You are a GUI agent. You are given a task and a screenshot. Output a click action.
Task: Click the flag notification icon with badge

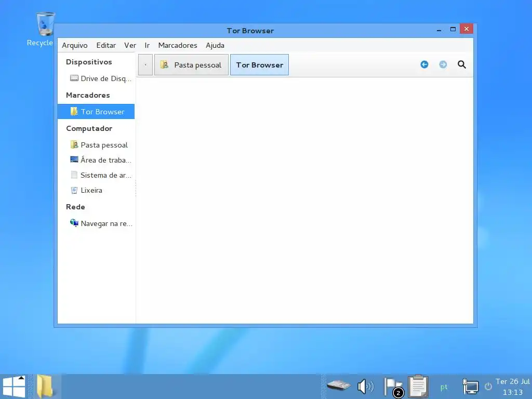pyautogui.click(x=394, y=387)
